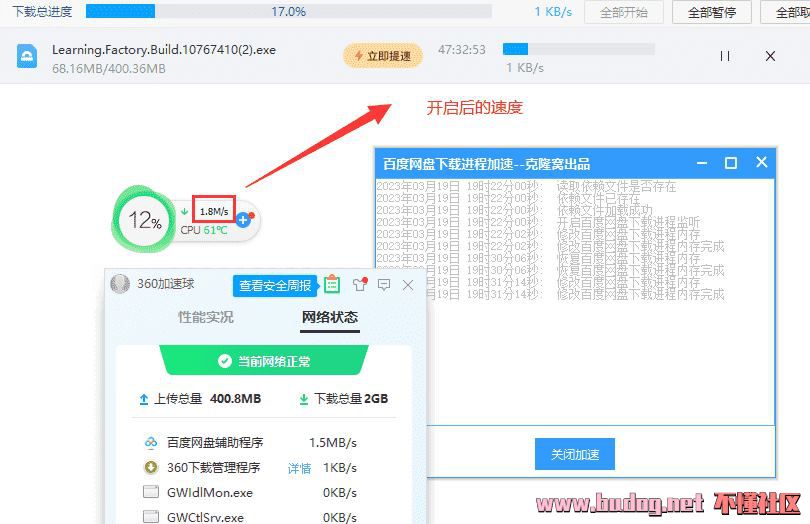This screenshot has height=524, width=810.
Task: Click the 上传总量 400.8MB value
Action: tap(236, 398)
